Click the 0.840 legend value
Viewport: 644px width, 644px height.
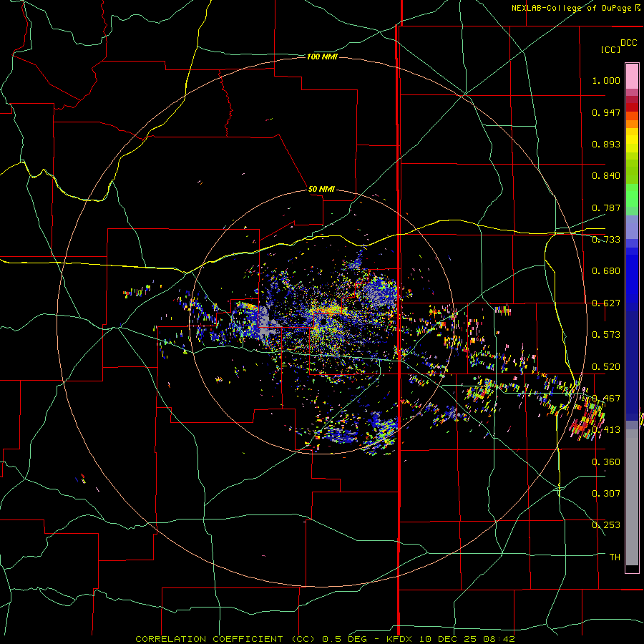[606, 176]
